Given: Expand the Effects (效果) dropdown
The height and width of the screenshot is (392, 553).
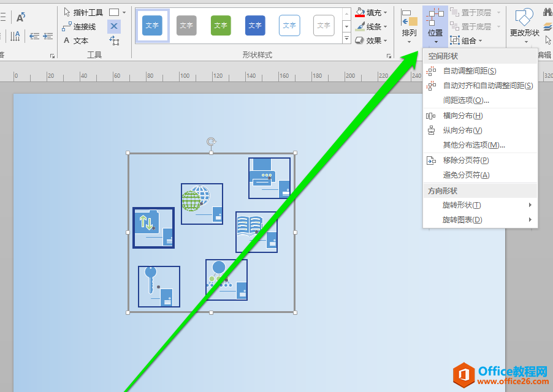Looking at the screenshot, I should click(x=372, y=40).
